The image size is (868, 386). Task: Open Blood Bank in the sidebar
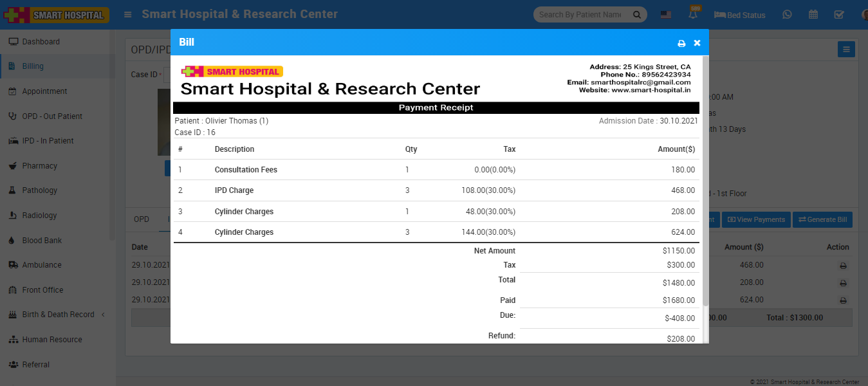click(42, 241)
